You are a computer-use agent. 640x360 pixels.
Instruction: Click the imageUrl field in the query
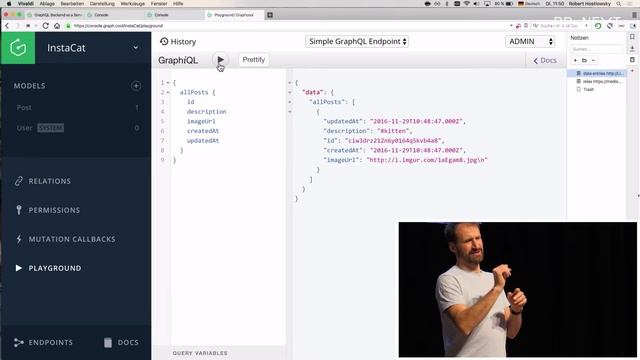(201, 121)
